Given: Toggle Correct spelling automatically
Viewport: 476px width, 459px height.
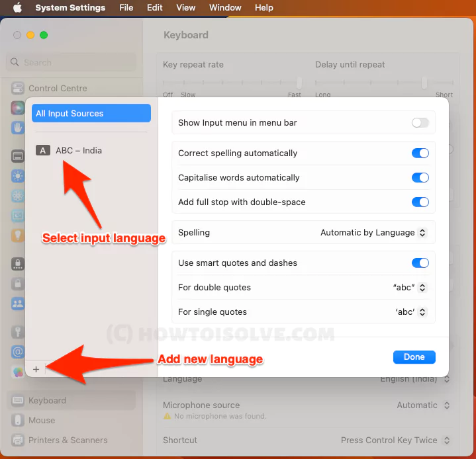Looking at the screenshot, I should [420, 153].
